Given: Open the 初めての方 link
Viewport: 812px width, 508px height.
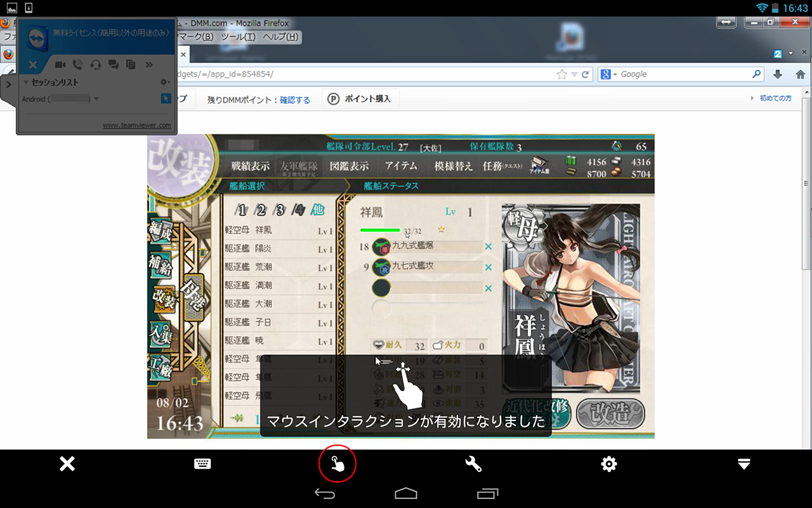Looking at the screenshot, I should (x=775, y=98).
